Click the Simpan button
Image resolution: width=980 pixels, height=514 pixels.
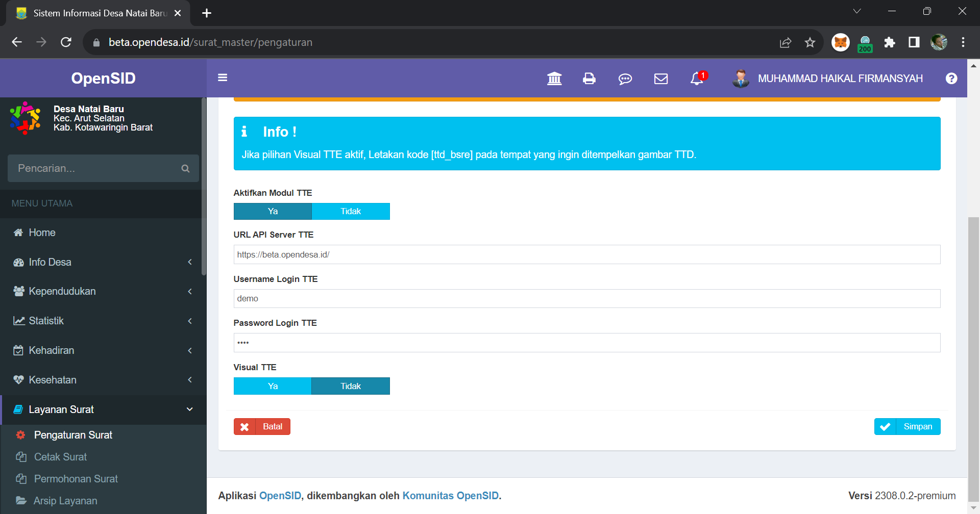coord(908,426)
